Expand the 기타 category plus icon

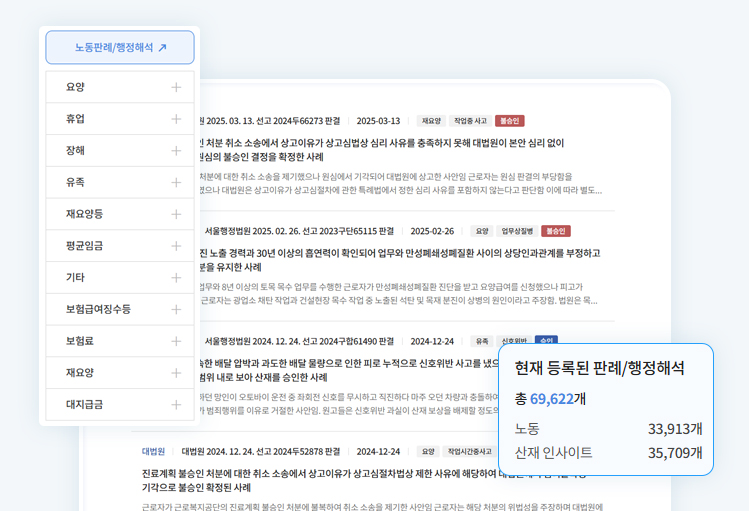[176, 277]
